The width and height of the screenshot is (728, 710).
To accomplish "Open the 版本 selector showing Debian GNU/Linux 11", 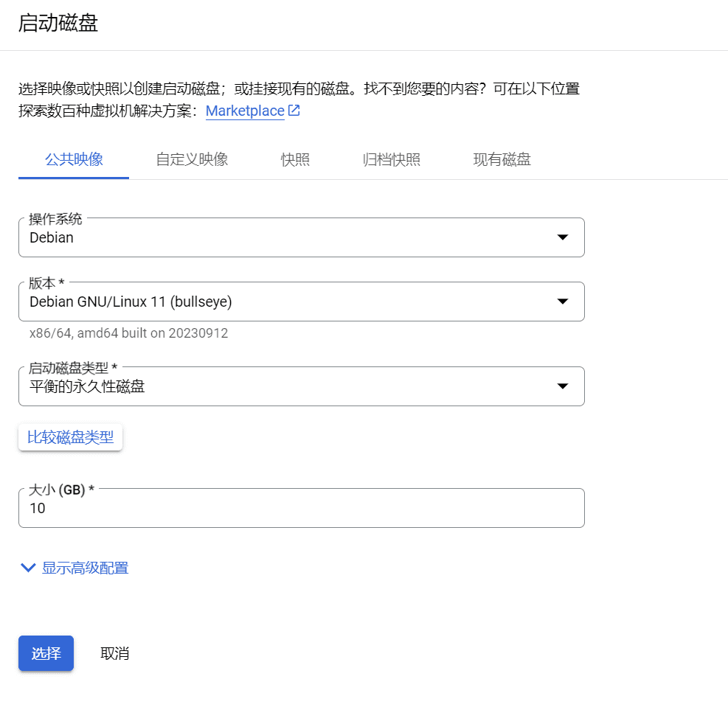I will (x=295, y=302).
